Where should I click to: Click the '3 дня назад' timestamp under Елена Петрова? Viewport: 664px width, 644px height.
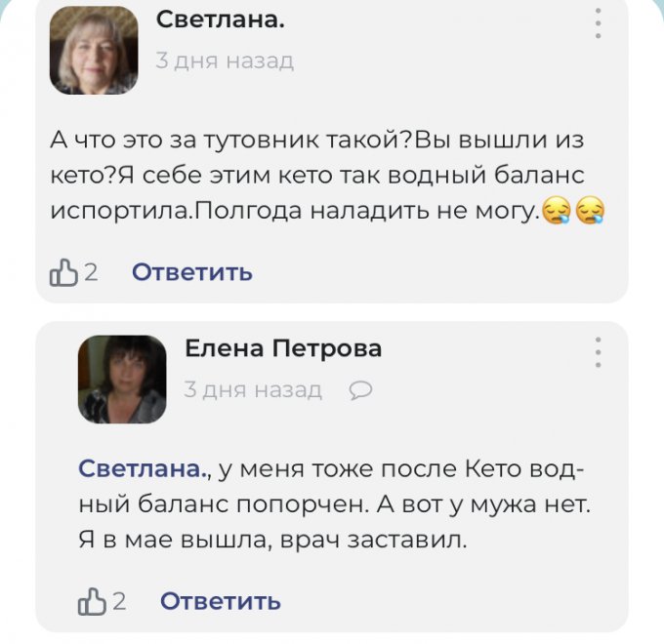253,390
